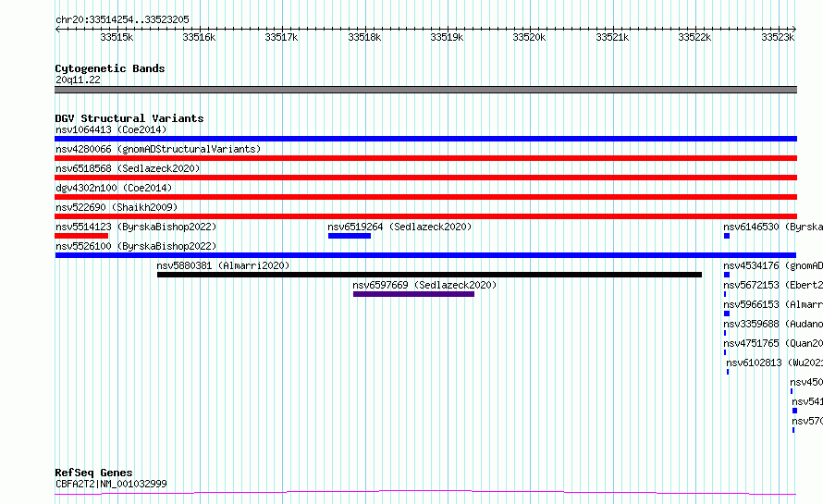Click the 33519k ruler tick label

coord(447,37)
